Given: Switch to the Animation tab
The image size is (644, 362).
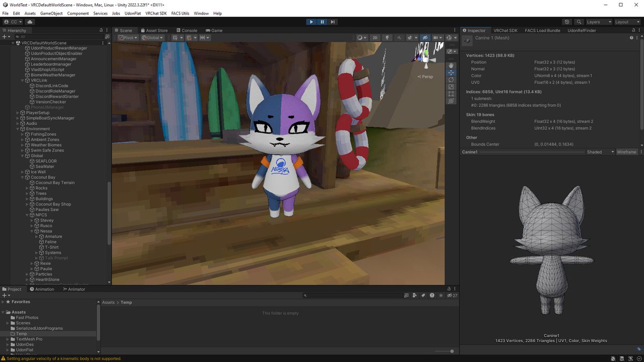Looking at the screenshot, I should point(41,289).
